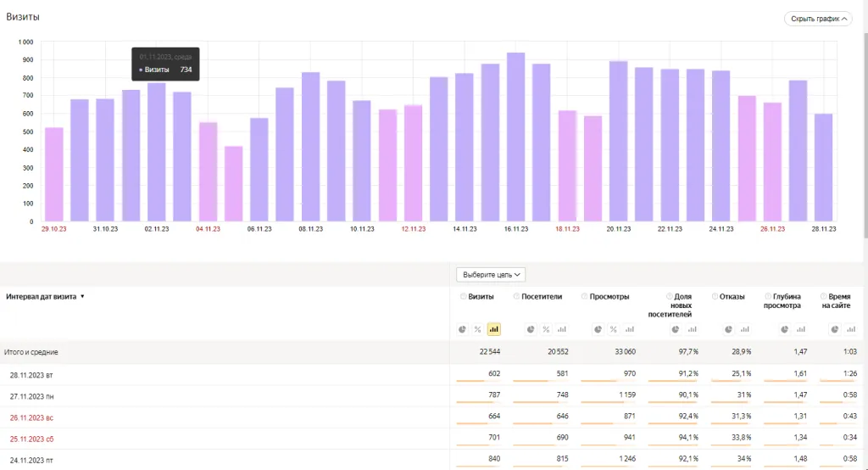Viewport: 868px width, 470px height.
Task: Sort table by Время на сайте header
Action: click(x=836, y=301)
